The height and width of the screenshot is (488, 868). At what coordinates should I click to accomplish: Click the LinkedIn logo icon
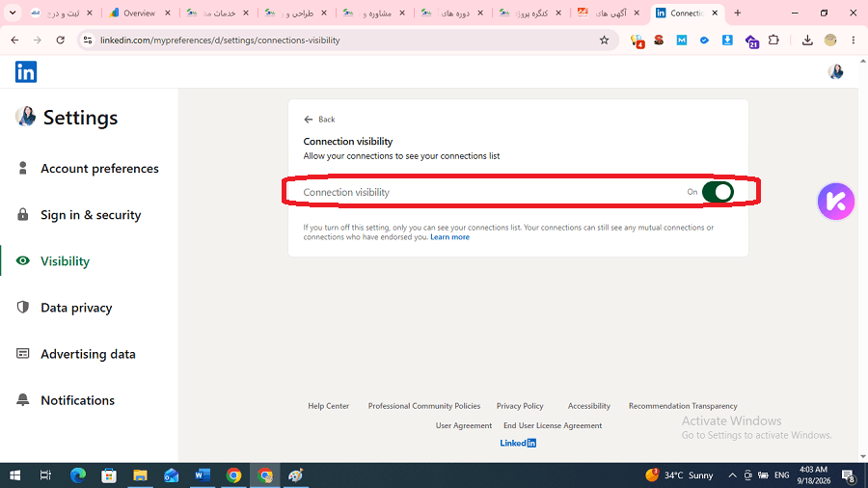pyautogui.click(x=26, y=72)
